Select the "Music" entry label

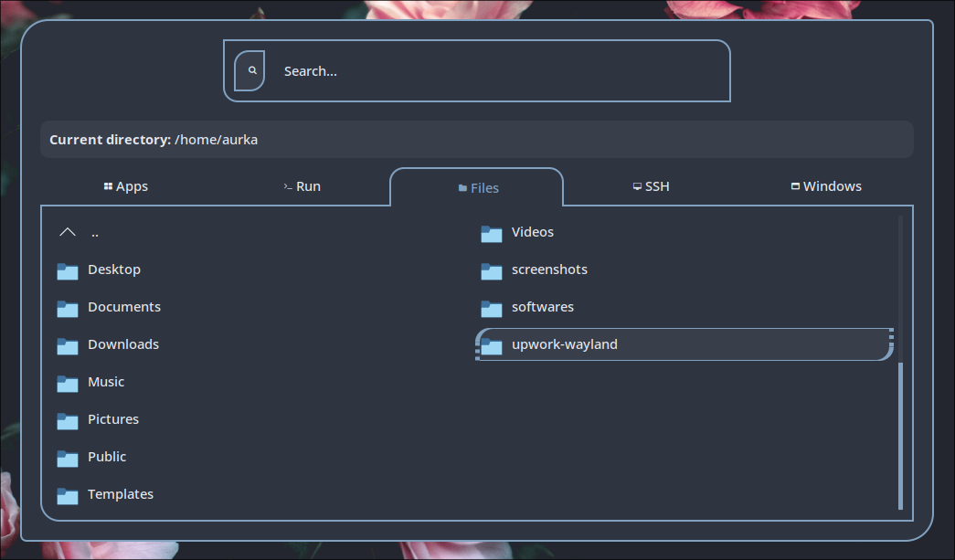coord(106,382)
